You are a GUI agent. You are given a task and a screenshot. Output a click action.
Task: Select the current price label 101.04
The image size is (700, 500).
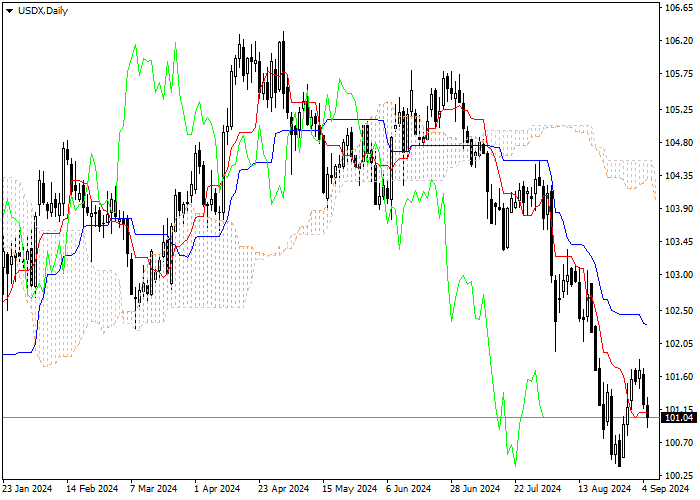pos(679,418)
